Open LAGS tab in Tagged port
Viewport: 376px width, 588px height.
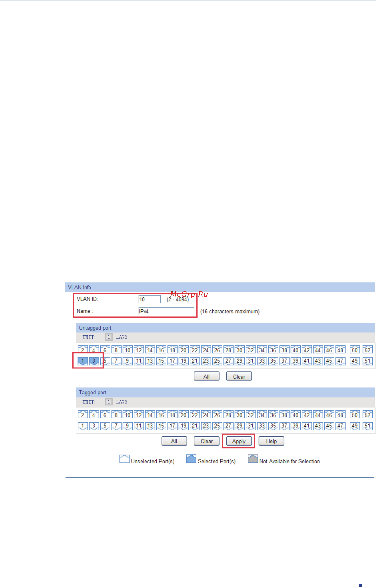(122, 402)
